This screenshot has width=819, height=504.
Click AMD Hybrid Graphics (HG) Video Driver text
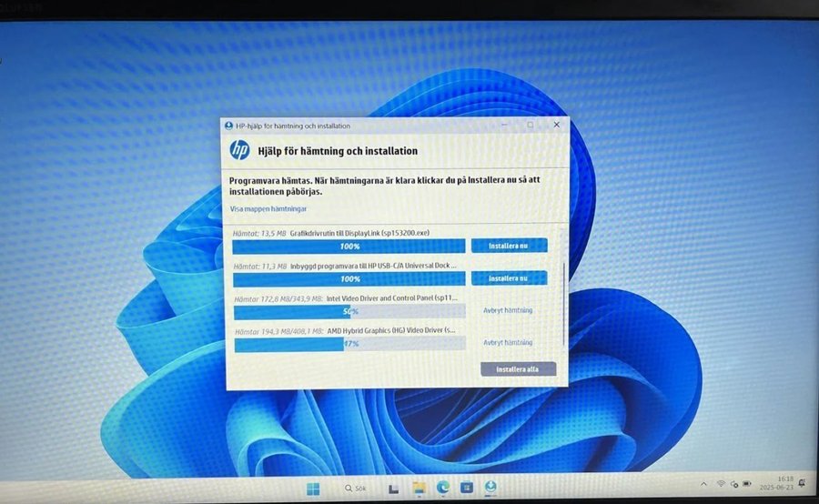tap(391, 330)
